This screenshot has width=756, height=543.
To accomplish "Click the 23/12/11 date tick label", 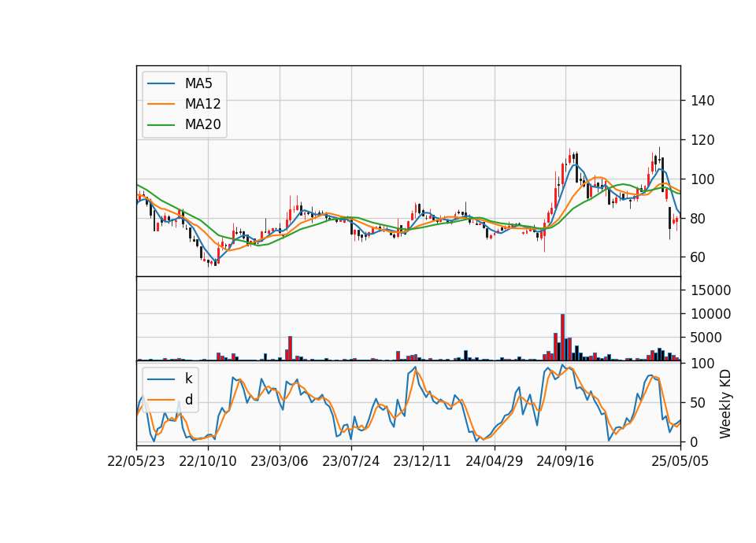I will pyautogui.click(x=422, y=461).
